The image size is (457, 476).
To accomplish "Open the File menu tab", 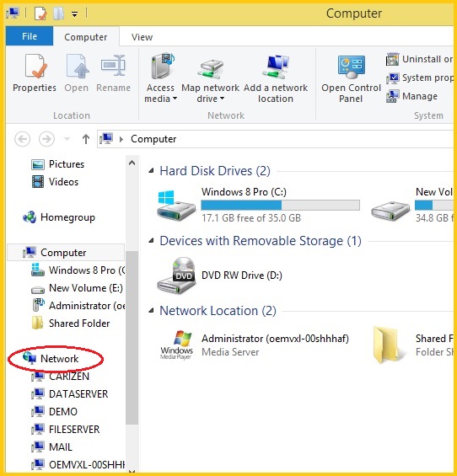I will [30, 36].
